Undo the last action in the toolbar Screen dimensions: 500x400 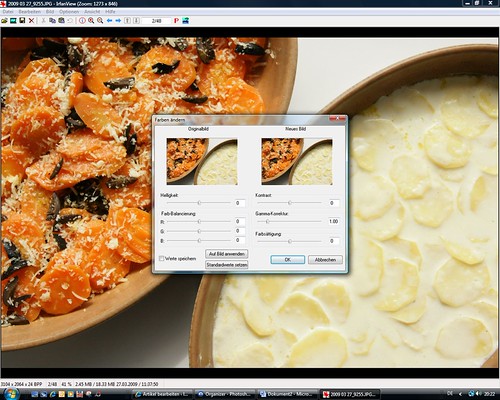[x=70, y=21]
